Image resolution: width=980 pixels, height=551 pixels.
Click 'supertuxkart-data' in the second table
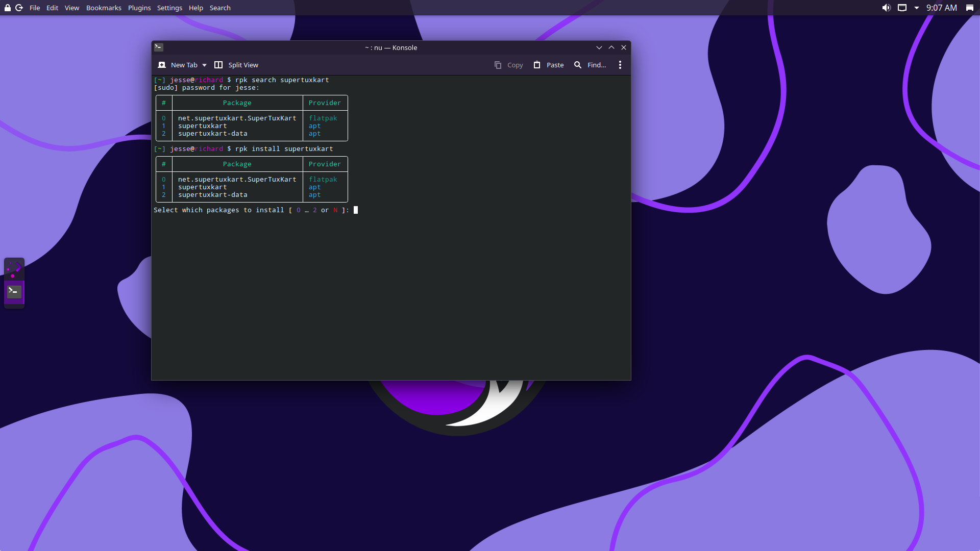[x=212, y=195]
